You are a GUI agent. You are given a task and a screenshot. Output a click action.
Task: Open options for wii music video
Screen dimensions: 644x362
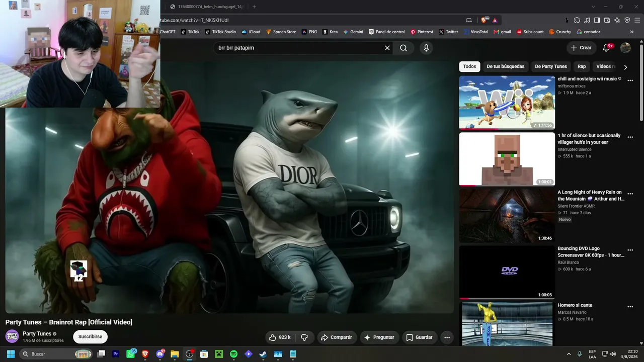(x=630, y=80)
